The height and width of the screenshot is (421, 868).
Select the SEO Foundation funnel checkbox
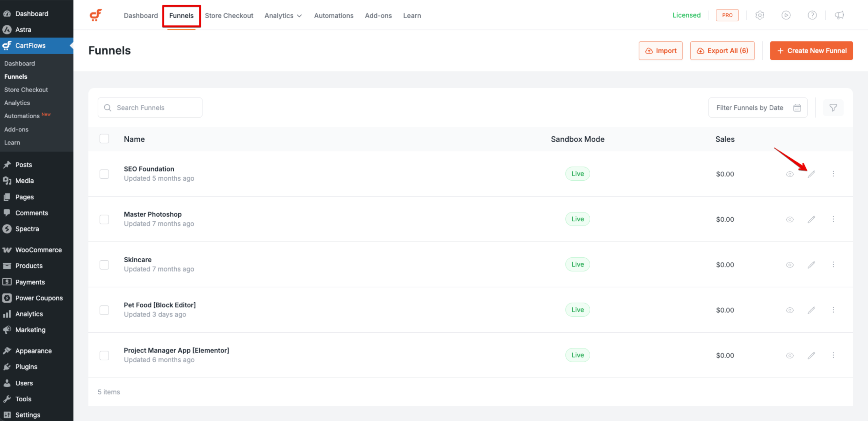[104, 174]
